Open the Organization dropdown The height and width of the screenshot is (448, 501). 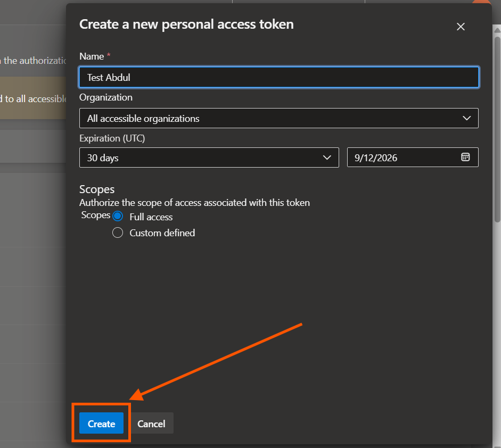(x=278, y=118)
